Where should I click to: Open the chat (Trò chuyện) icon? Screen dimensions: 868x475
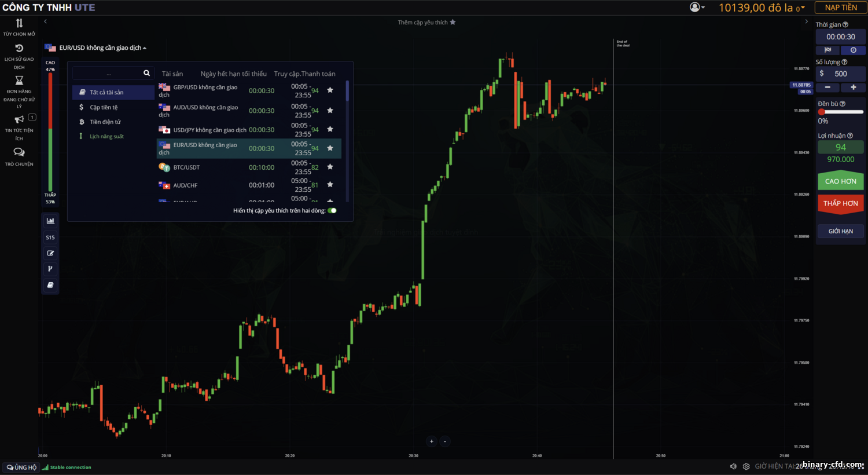(19, 152)
